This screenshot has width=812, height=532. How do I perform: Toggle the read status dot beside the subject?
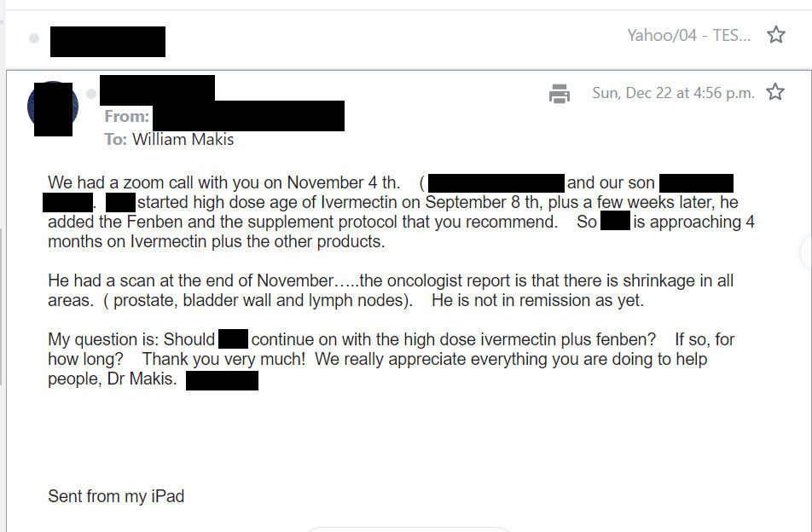point(34,38)
